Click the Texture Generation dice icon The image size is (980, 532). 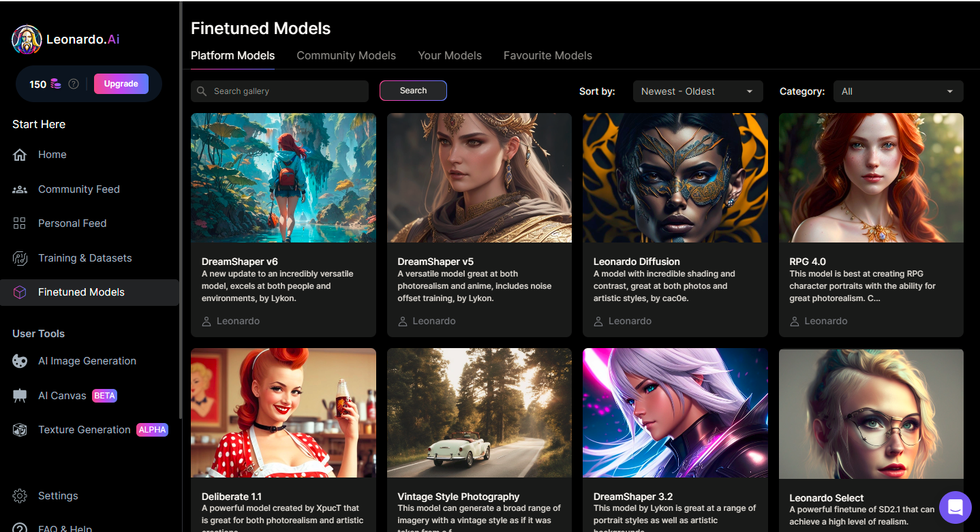click(20, 430)
